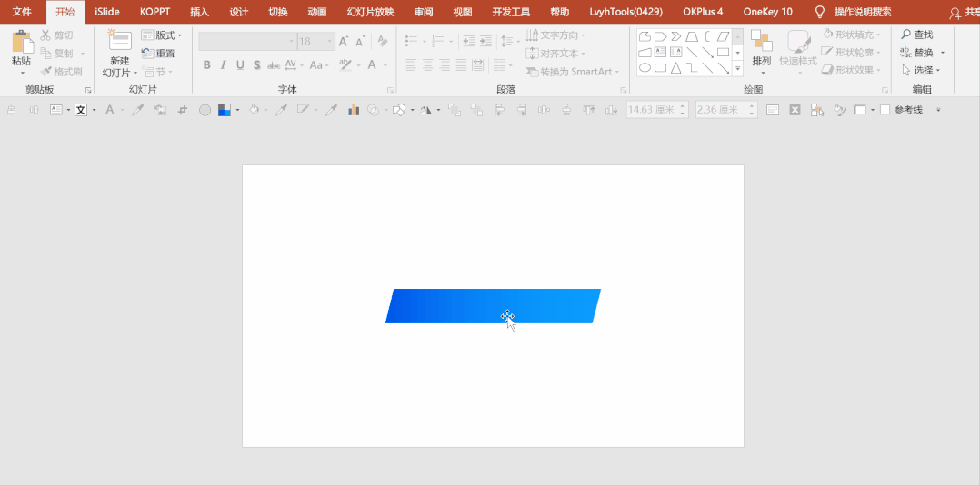Click the Reset (重置) button
Viewport: 980px width, 486px height.
tap(159, 53)
